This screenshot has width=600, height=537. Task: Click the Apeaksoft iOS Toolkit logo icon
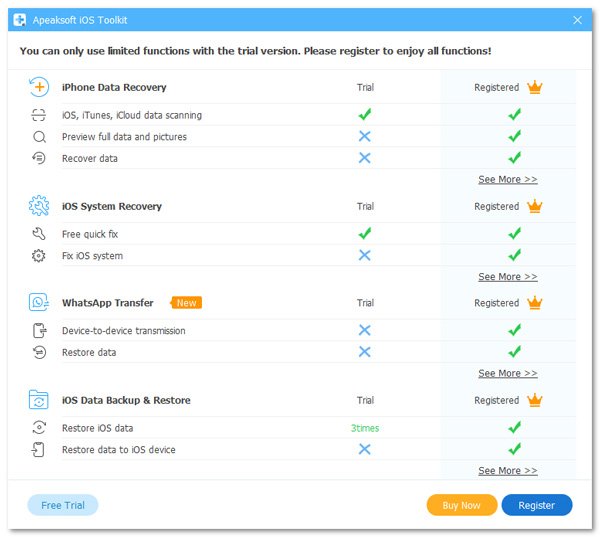[19, 20]
